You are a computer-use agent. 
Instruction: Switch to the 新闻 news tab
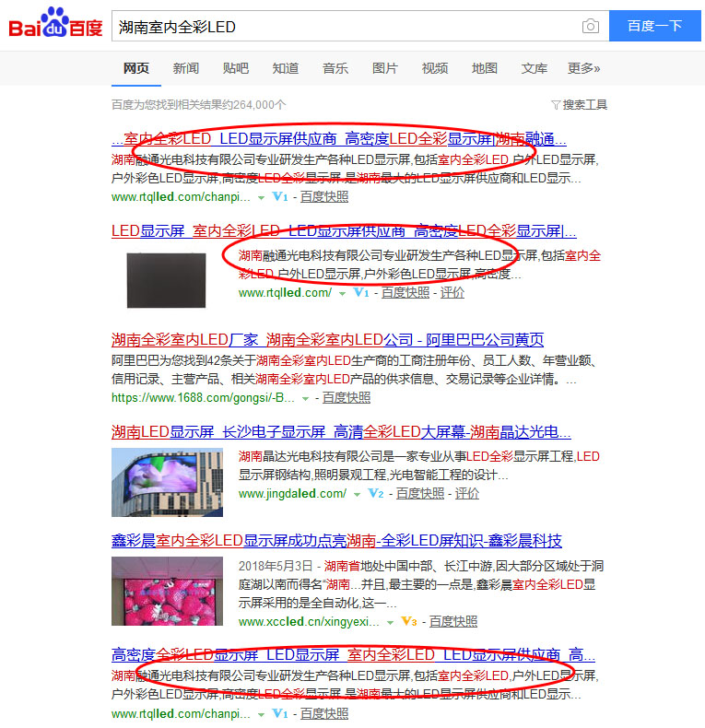point(185,68)
